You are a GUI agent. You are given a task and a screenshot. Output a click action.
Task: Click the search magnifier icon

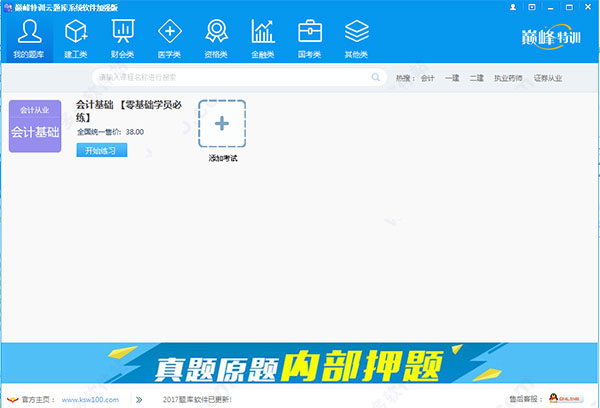pos(376,77)
